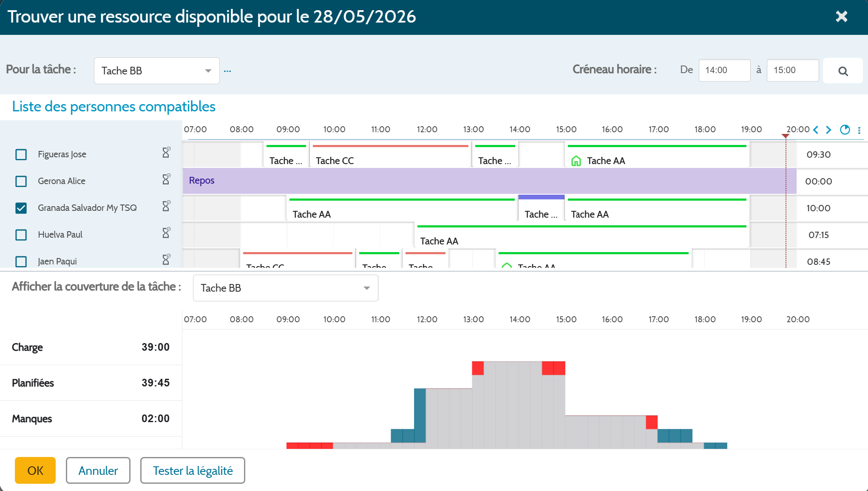Viewport: 868px width, 491px height.
Task: Click the red coverage bar at 17:00
Action: pos(652,423)
